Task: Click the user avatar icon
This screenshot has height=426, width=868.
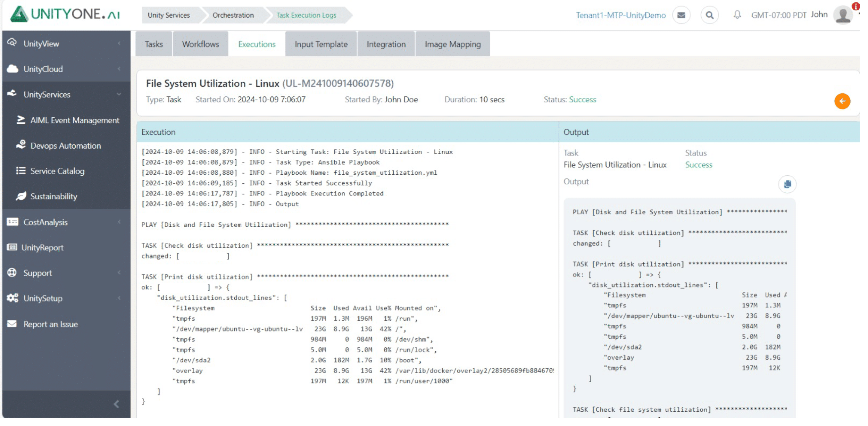Action: coord(843,15)
